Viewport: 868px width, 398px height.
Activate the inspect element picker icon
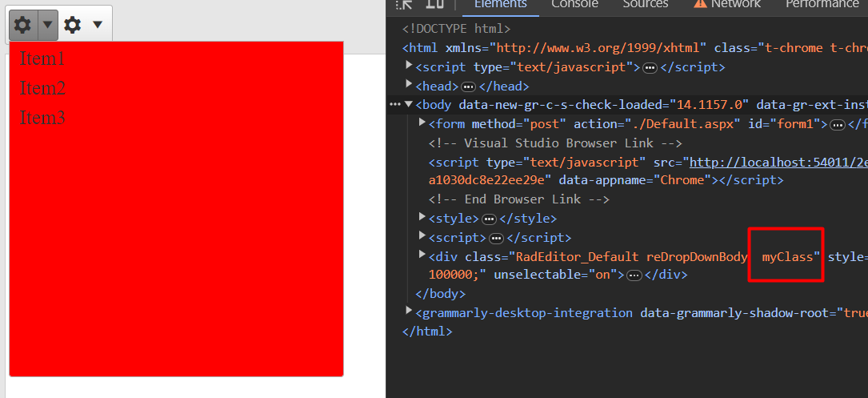(405, 4)
